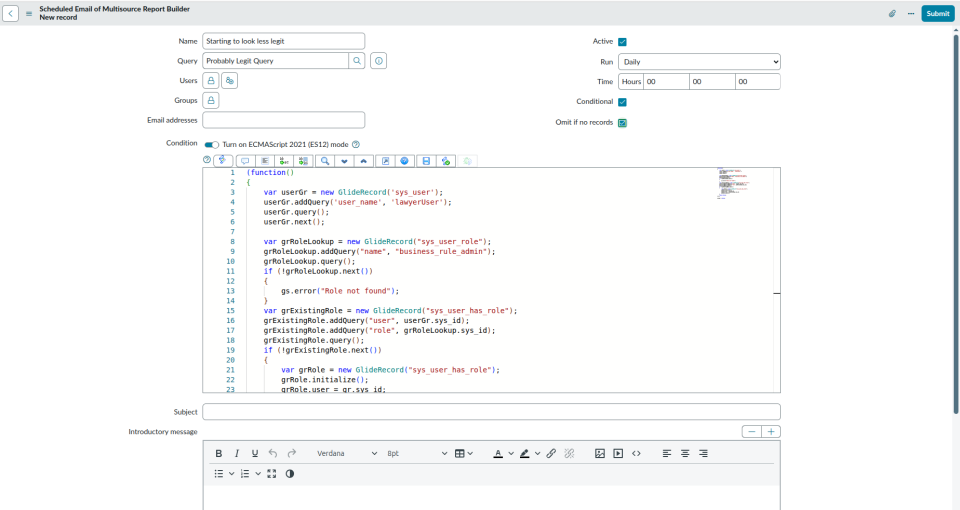This screenshot has height=510, width=960.
Task: Open attachments via the paperclip icon
Action: [892, 13]
